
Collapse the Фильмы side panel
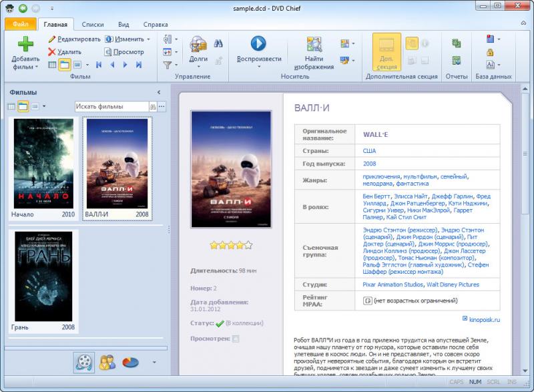(x=159, y=92)
